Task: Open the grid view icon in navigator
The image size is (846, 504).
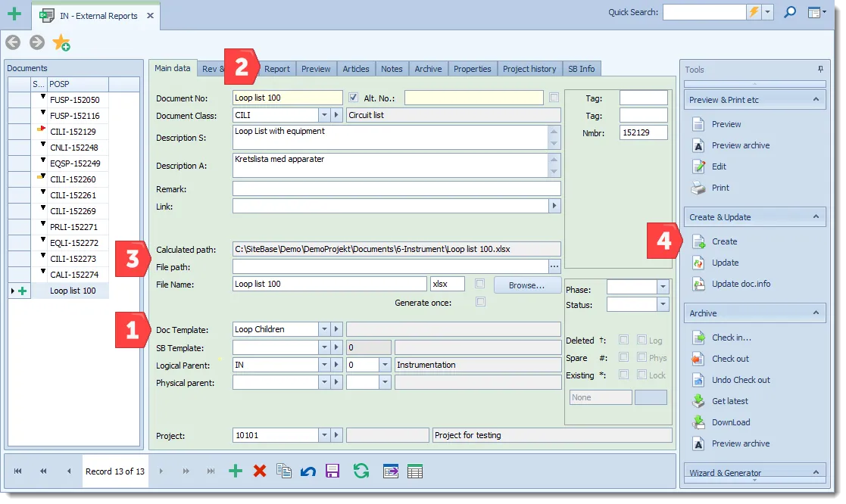Action: [x=415, y=471]
